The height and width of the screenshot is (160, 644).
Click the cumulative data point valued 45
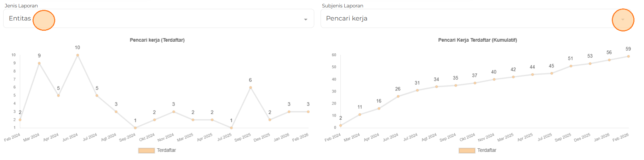pyautogui.click(x=552, y=73)
